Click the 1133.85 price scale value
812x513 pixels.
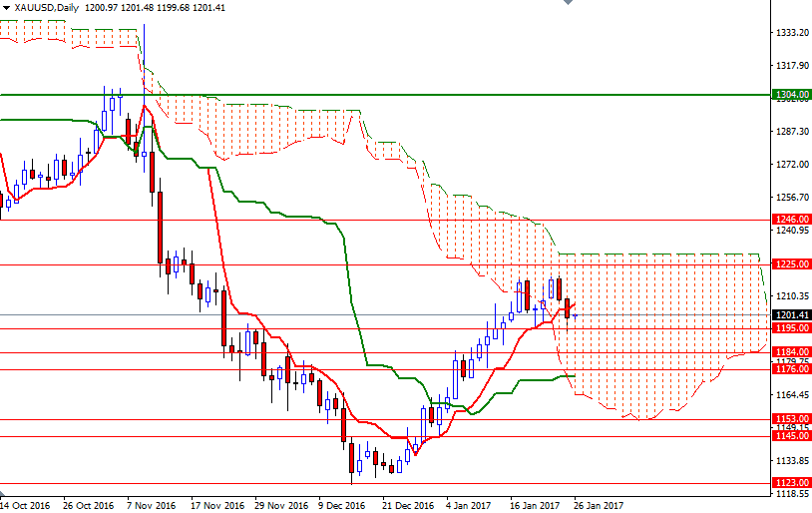coord(792,461)
